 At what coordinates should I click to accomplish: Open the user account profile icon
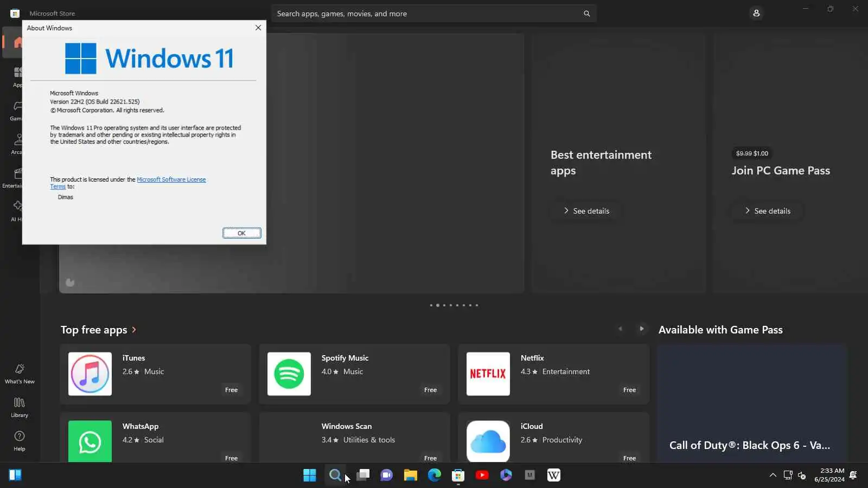756,13
